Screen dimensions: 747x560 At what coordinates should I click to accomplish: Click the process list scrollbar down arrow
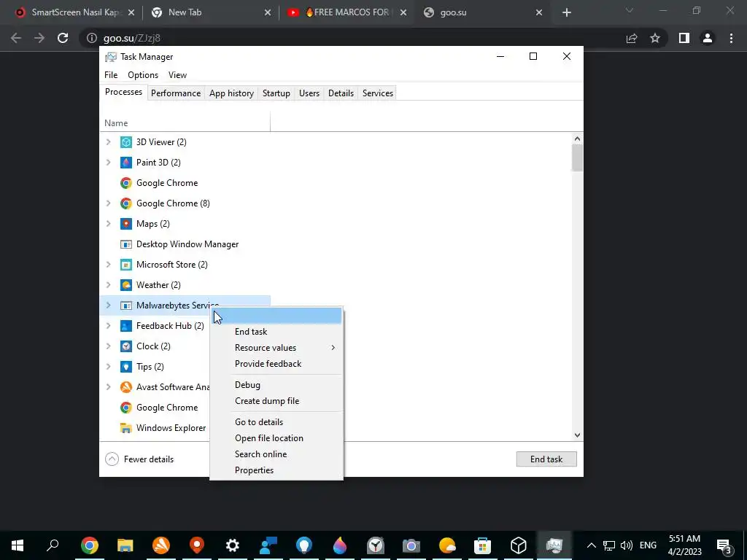pyautogui.click(x=578, y=435)
